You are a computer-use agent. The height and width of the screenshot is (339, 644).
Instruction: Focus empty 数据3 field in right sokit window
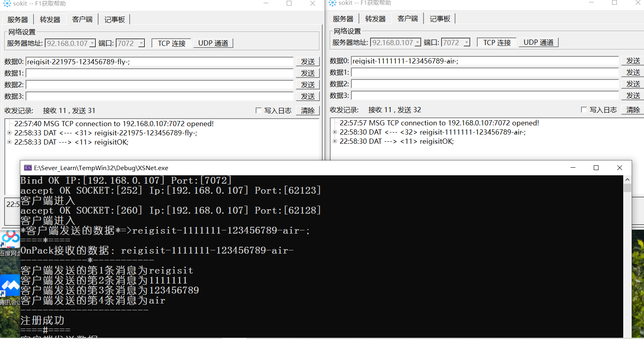[485, 95]
